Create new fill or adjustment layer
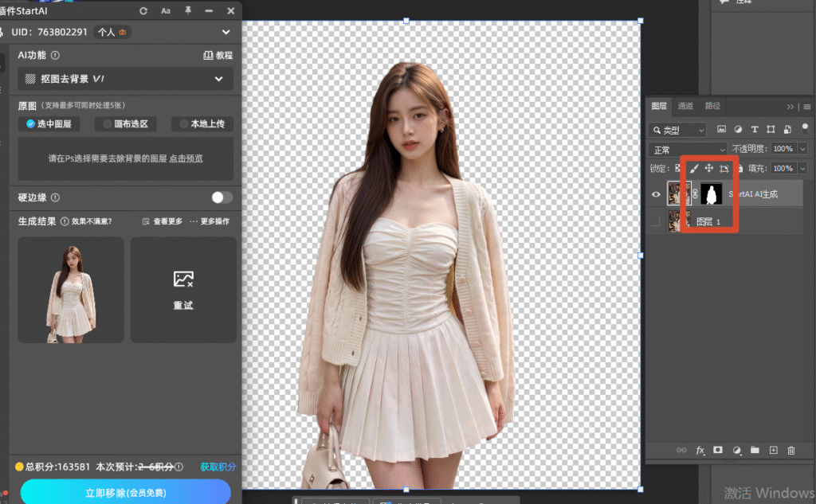This screenshot has height=504, width=816. pos(737,451)
